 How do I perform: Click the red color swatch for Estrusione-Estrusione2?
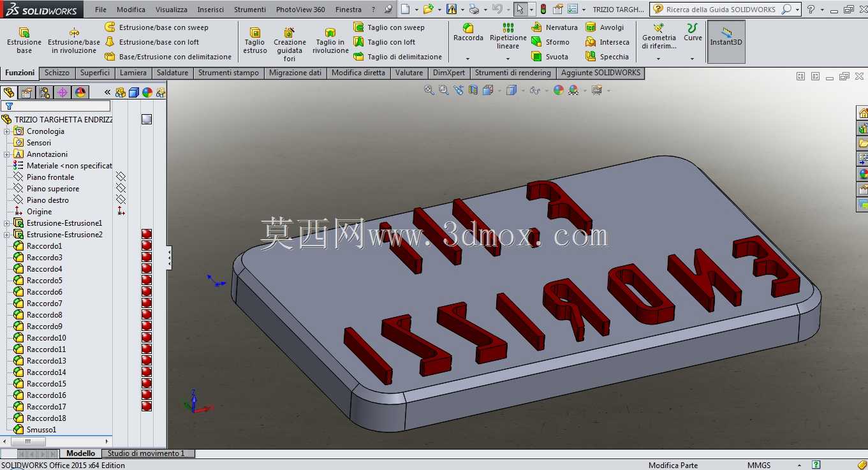click(147, 234)
